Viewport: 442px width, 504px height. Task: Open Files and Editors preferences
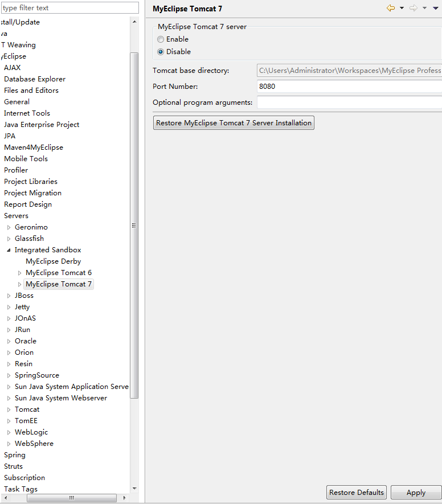(x=31, y=91)
